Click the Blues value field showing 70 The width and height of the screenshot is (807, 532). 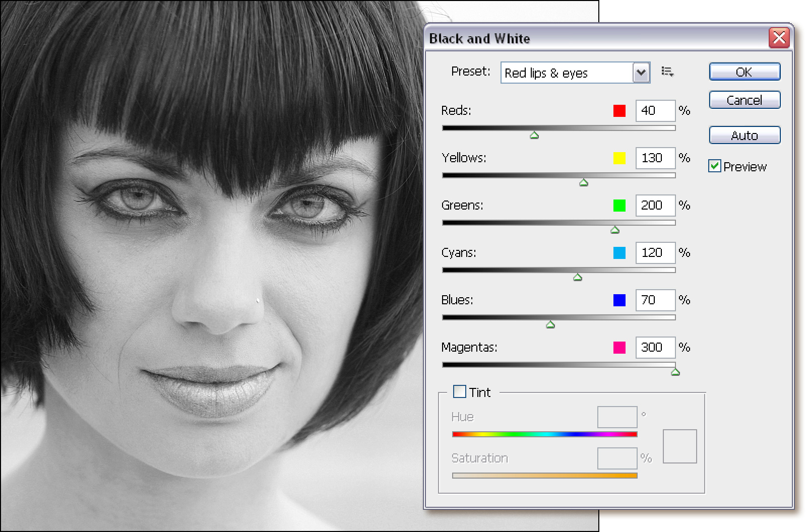point(655,300)
